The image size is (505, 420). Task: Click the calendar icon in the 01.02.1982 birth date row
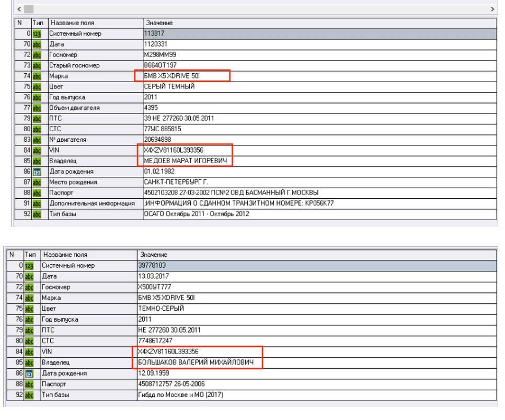[38, 172]
